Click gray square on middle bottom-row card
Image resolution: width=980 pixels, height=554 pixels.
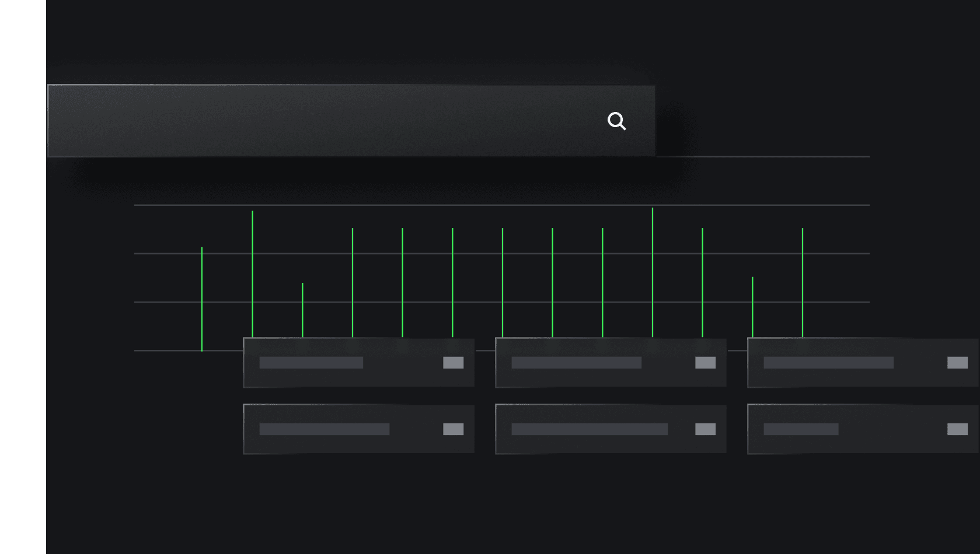point(705,429)
